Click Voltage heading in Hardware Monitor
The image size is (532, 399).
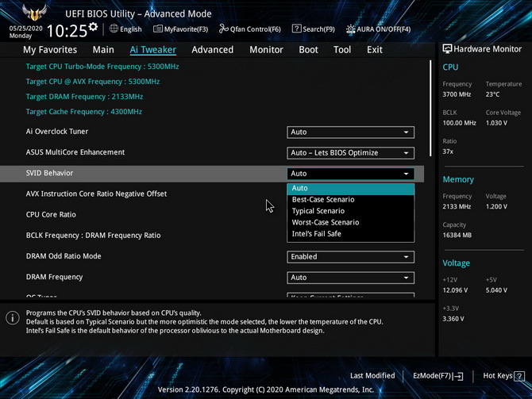click(456, 263)
